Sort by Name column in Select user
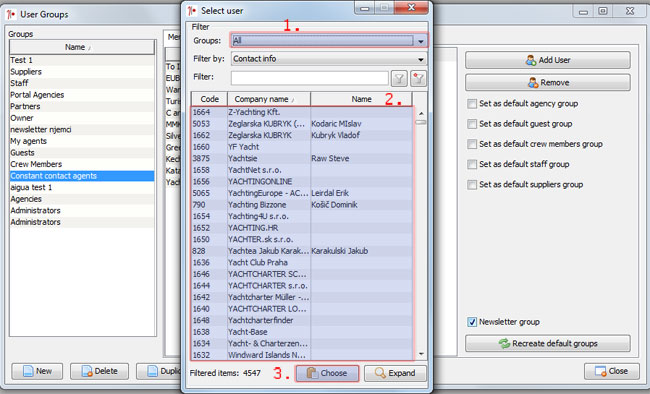This screenshot has width=650, height=394. (x=361, y=99)
